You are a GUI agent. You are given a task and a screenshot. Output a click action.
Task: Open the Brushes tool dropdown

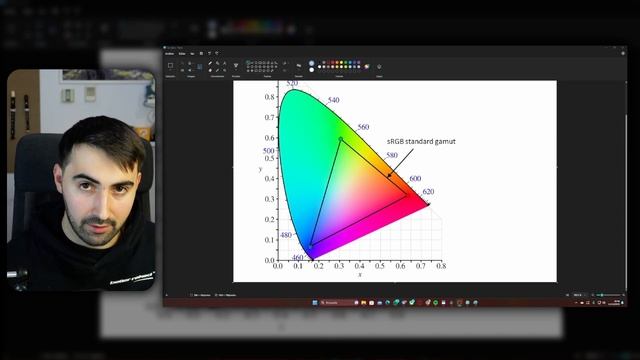(x=236, y=67)
